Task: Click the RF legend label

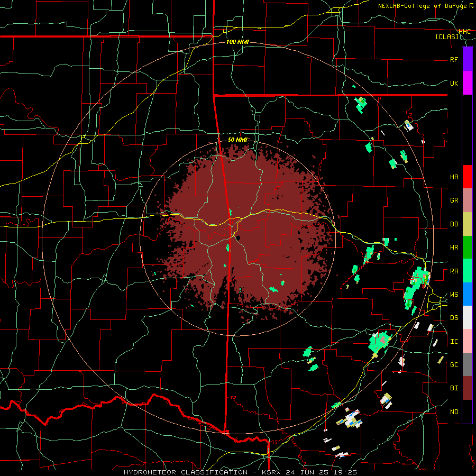Action: point(454,59)
